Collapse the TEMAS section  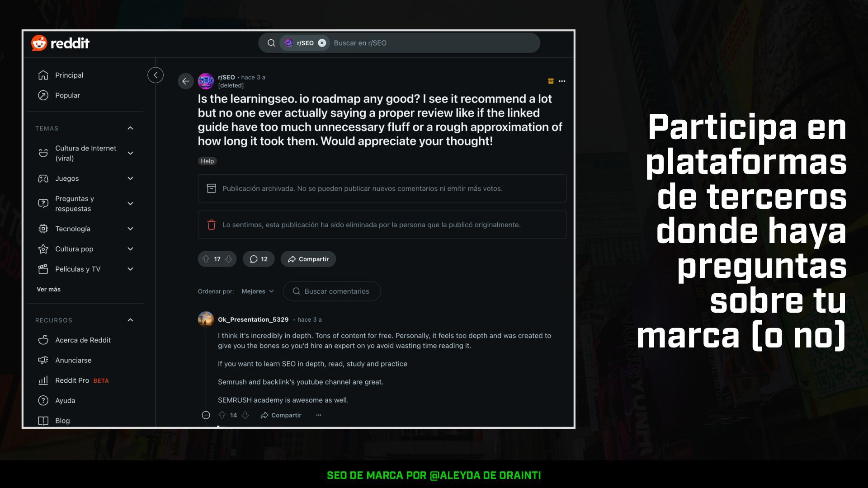130,128
